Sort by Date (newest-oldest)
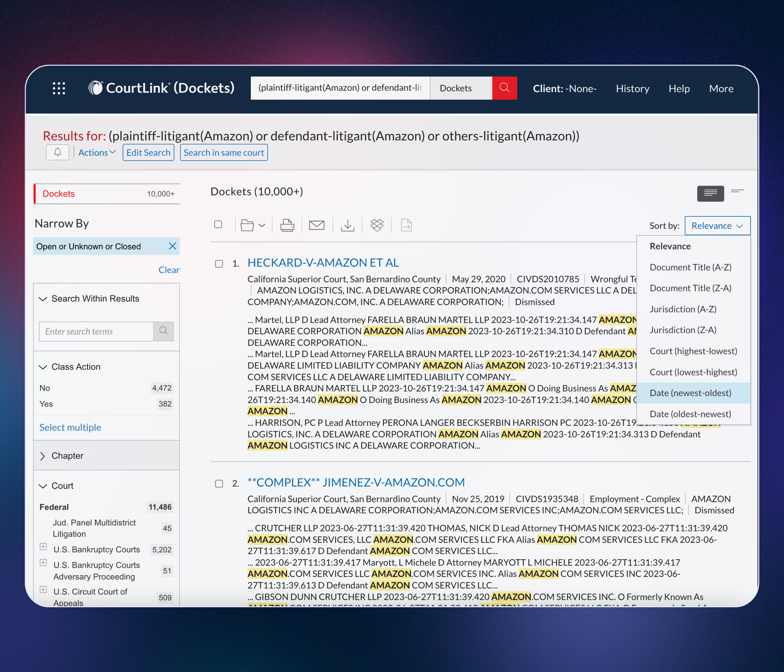 pyautogui.click(x=694, y=393)
